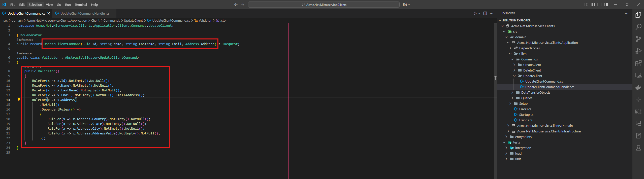Viewport: 644px width, 179px height.
Task: Click the VS Code logo icon
Action: click(4, 5)
